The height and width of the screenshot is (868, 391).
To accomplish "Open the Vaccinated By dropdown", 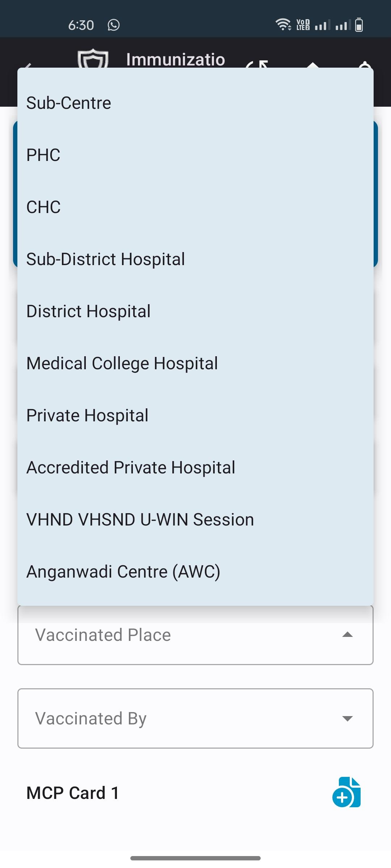I will [x=195, y=718].
